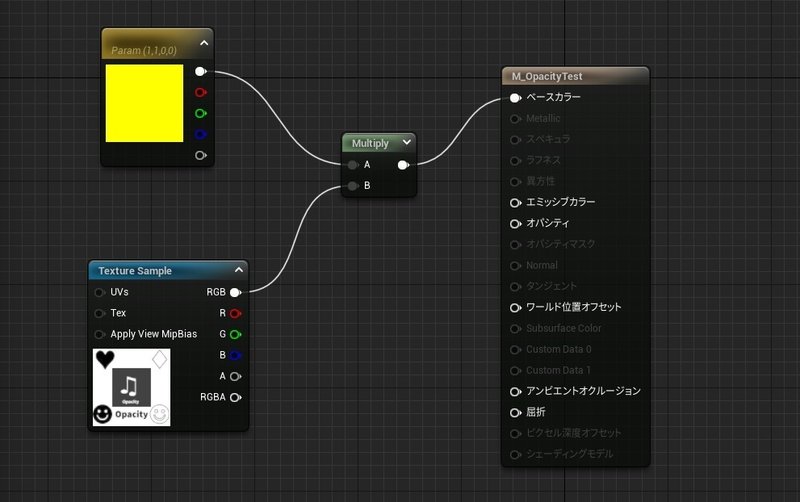Image resolution: width=800 pixels, height=502 pixels.
Task: Select the M_OpacityTest material node header
Action: coord(576,77)
